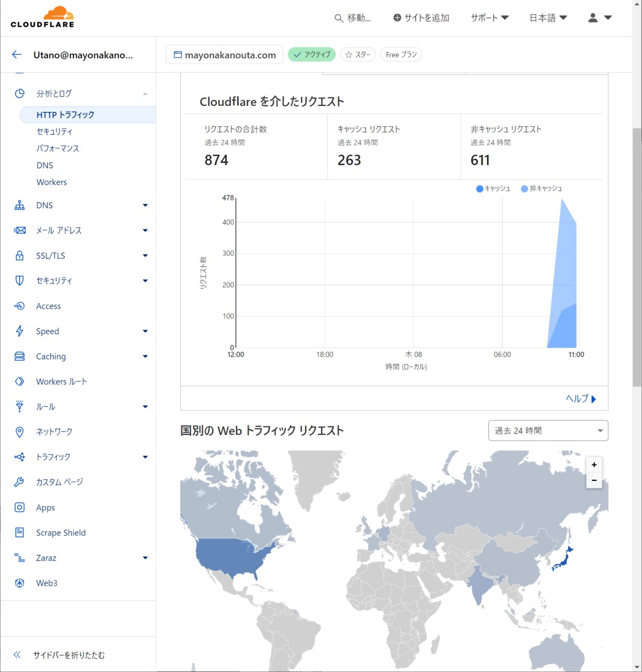Open セキュリティ under 分析とログ
The width and height of the screenshot is (642, 672).
55,132
